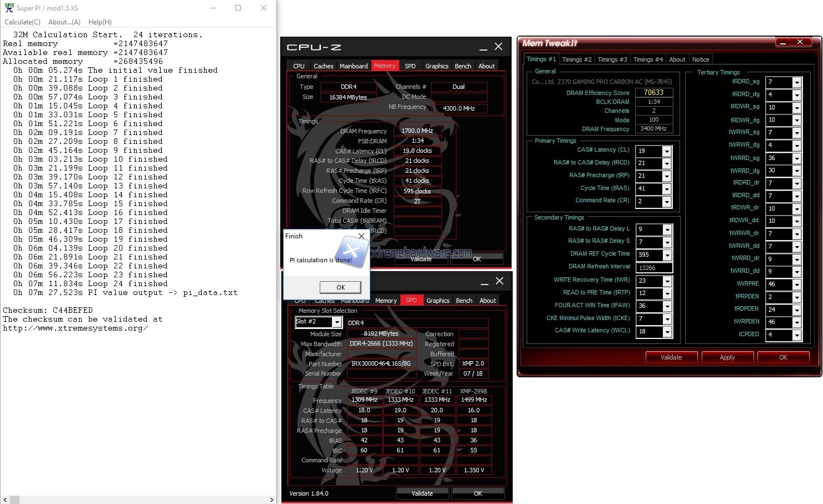This screenshot has width=823, height=504.
Task: Maximize the Super PI window
Action: (x=238, y=8)
